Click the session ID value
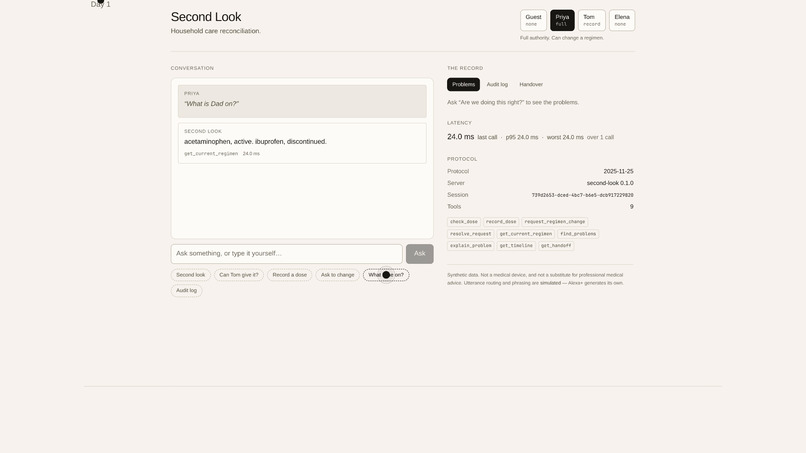The width and height of the screenshot is (806, 453). [582, 195]
